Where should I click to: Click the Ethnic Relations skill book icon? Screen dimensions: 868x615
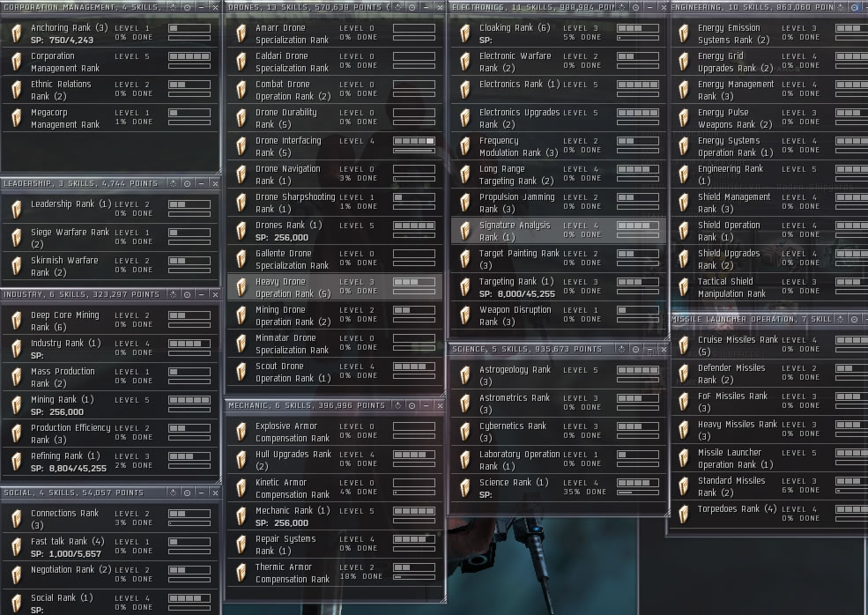tap(17, 90)
